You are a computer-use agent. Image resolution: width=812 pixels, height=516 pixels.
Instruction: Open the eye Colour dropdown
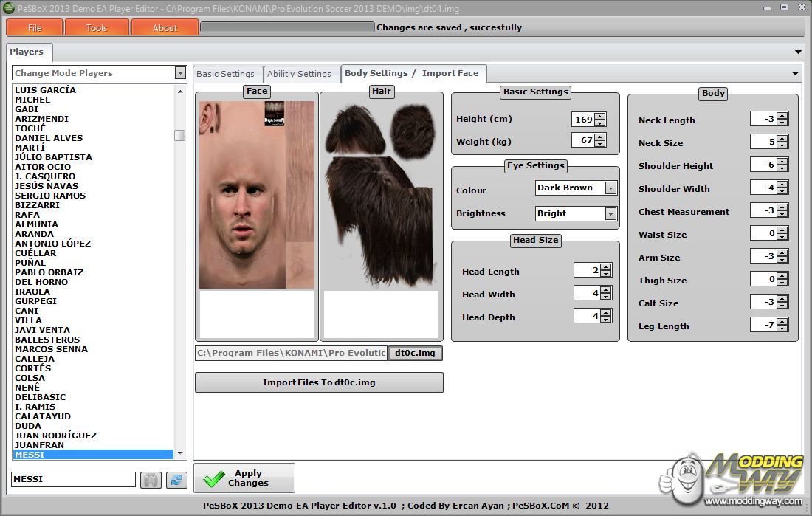[610, 188]
